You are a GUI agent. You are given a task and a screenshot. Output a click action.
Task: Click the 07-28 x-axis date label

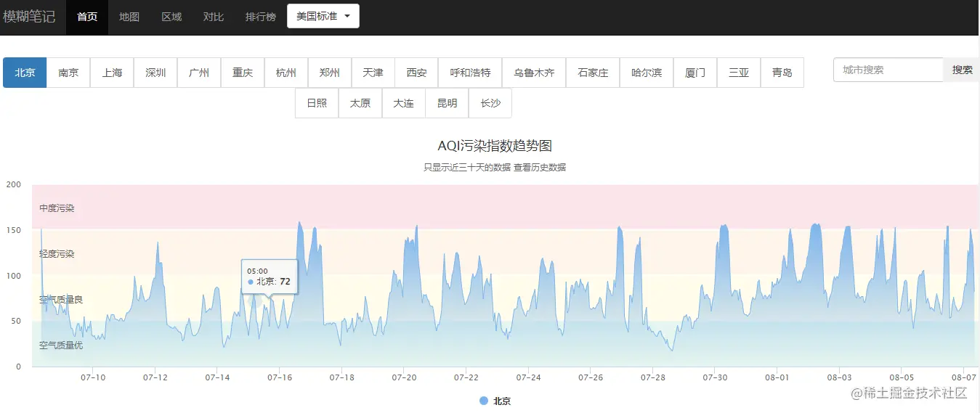[653, 377]
